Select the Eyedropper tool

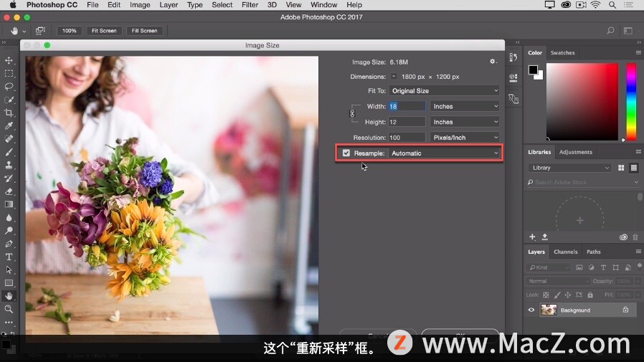coord(9,126)
